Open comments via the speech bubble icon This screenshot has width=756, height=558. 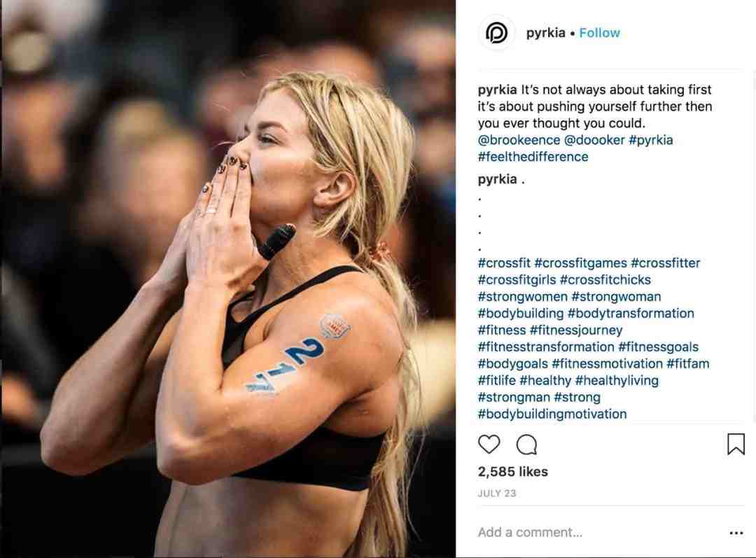pyautogui.click(x=526, y=445)
